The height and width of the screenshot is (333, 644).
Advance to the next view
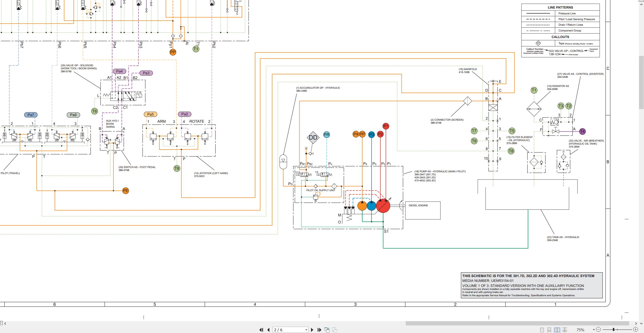335,330
